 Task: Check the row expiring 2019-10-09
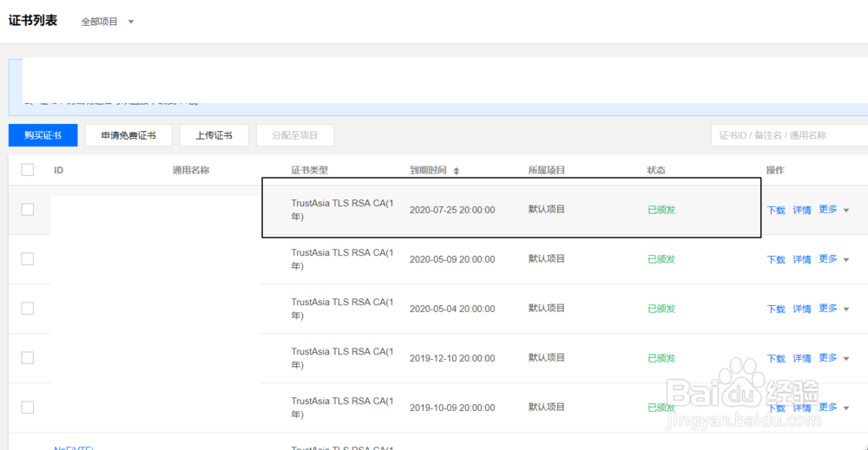click(28, 408)
